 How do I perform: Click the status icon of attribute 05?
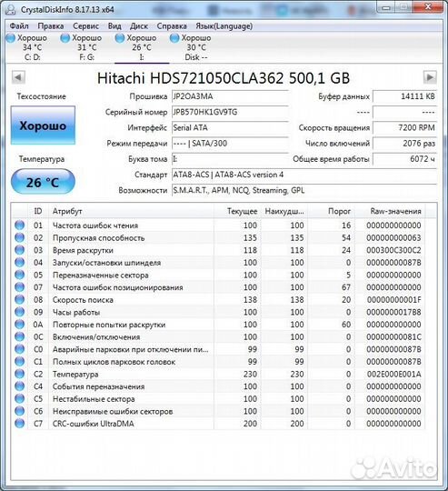pos(19,275)
